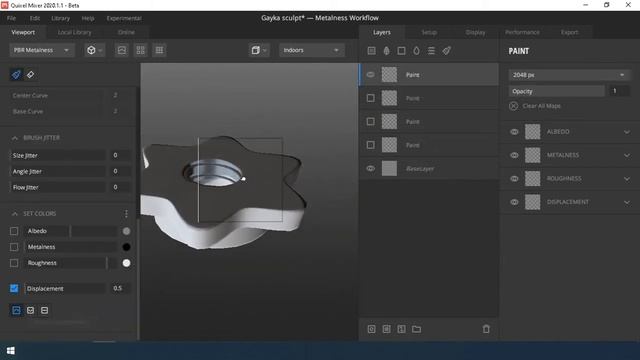Hide the BaseLayer with its eye icon

point(370,168)
